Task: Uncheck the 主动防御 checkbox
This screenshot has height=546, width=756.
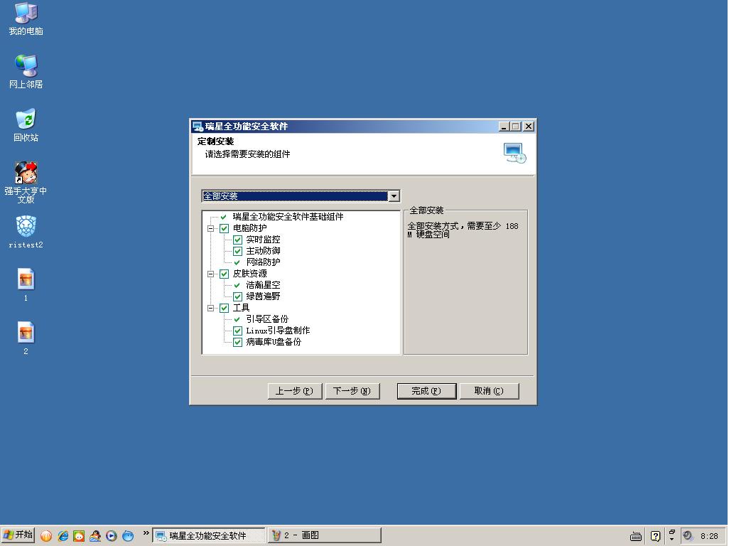Action: pos(238,251)
